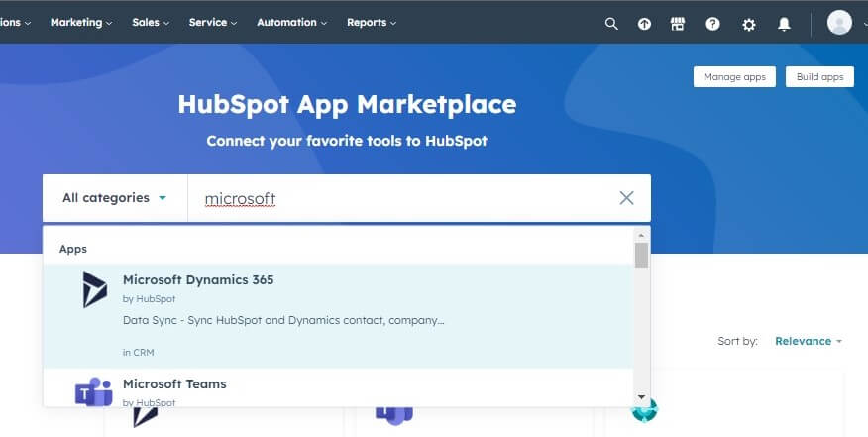Image resolution: width=868 pixels, height=437 pixels.
Task: Click the Build apps button
Action: point(819,77)
